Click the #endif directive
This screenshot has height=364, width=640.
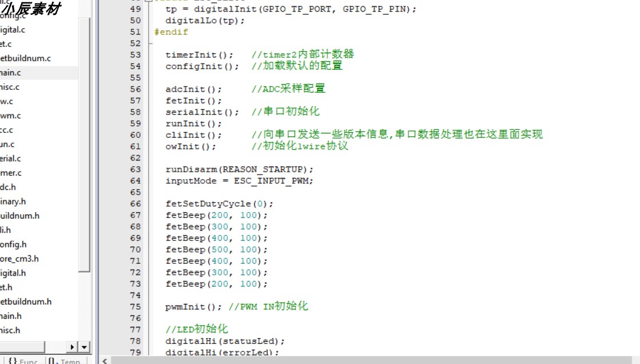click(x=171, y=32)
